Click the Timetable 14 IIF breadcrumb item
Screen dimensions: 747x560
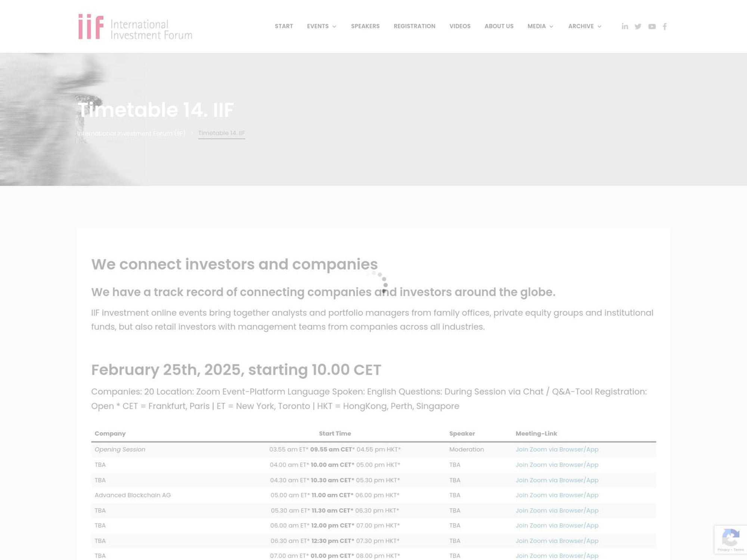click(x=221, y=133)
